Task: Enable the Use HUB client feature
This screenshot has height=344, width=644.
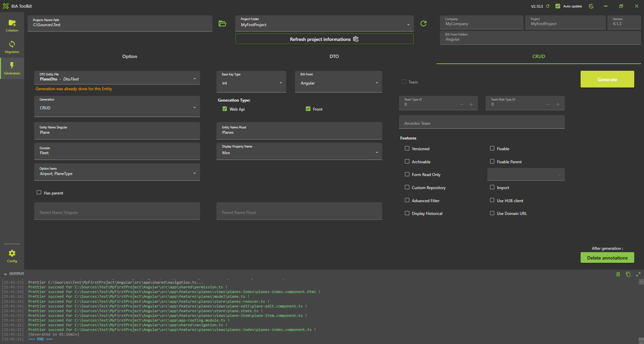Action: tap(492, 200)
